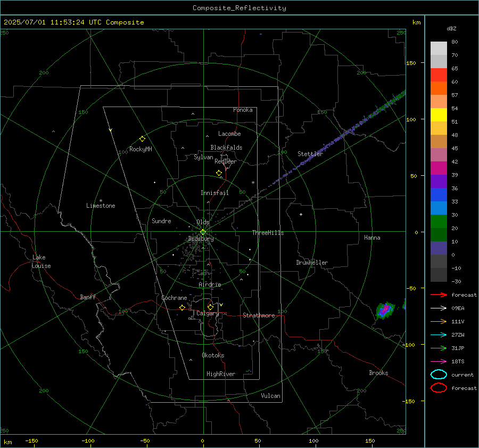Click the Hanna city label
Screen dimensions: 479x448
(372, 238)
